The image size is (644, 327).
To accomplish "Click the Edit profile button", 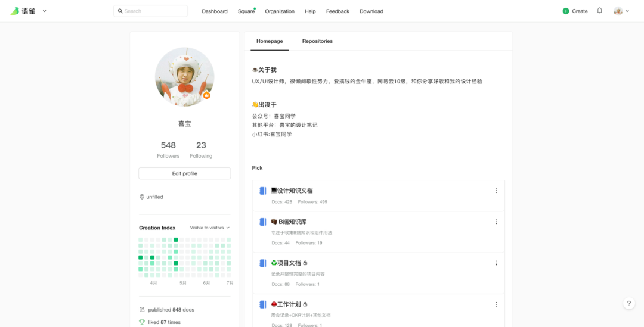I will pos(184,173).
